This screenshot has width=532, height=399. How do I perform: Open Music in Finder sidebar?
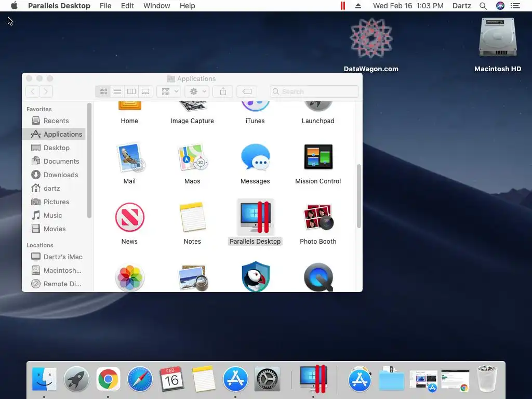click(54, 216)
